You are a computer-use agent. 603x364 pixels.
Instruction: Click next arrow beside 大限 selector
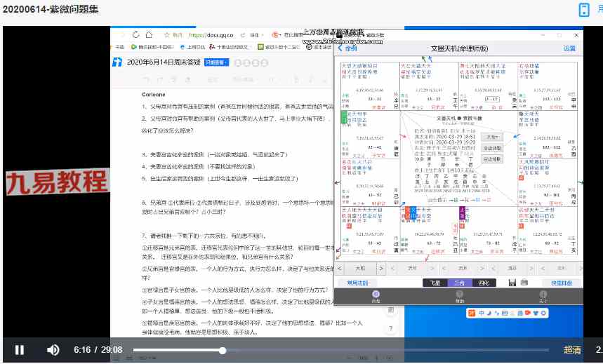381,268
